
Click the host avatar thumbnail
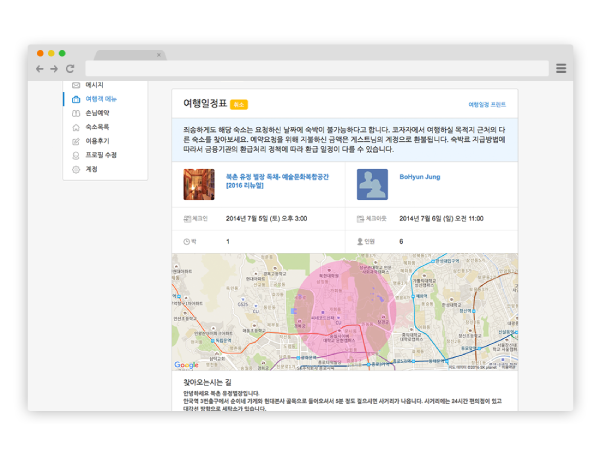tap(372, 184)
